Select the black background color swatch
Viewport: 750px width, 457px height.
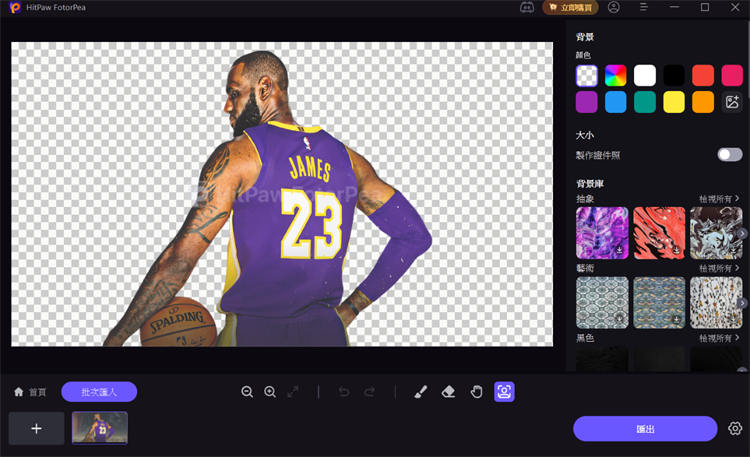point(674,76)
